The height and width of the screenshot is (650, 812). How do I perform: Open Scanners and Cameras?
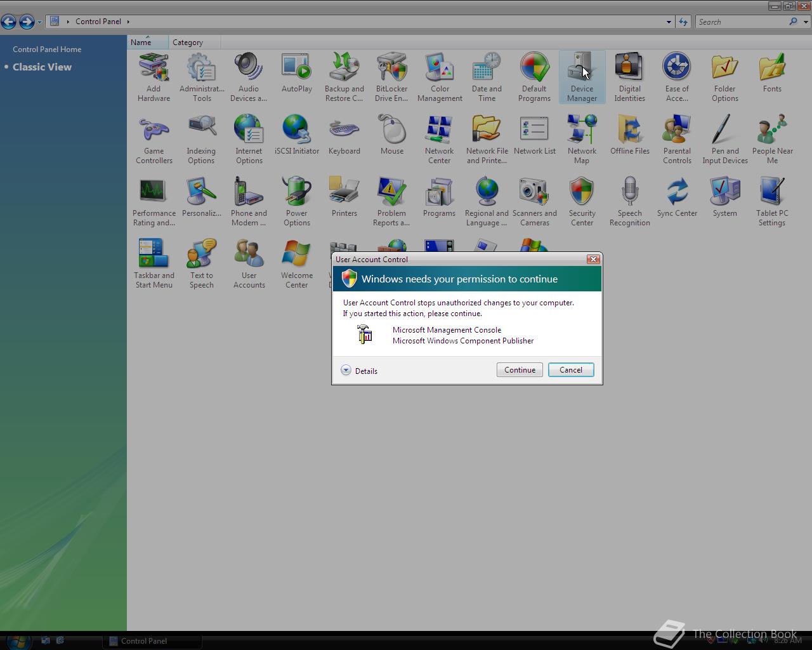534,201
